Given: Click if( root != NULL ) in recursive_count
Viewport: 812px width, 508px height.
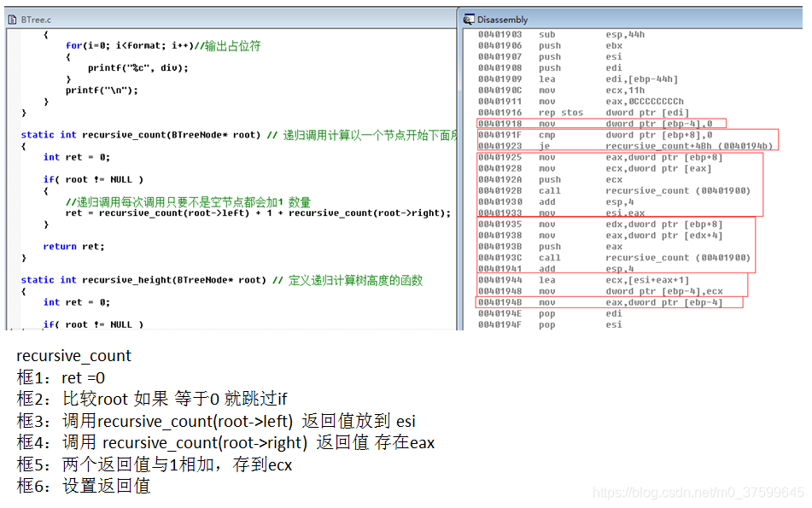Looking at the screenshot, I should pos(93,179).
